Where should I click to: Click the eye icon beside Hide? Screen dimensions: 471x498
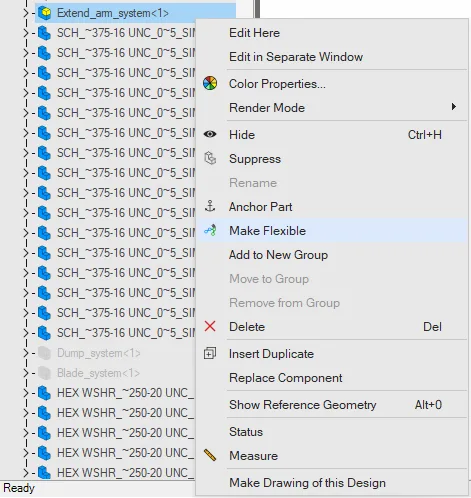(210, 134)
